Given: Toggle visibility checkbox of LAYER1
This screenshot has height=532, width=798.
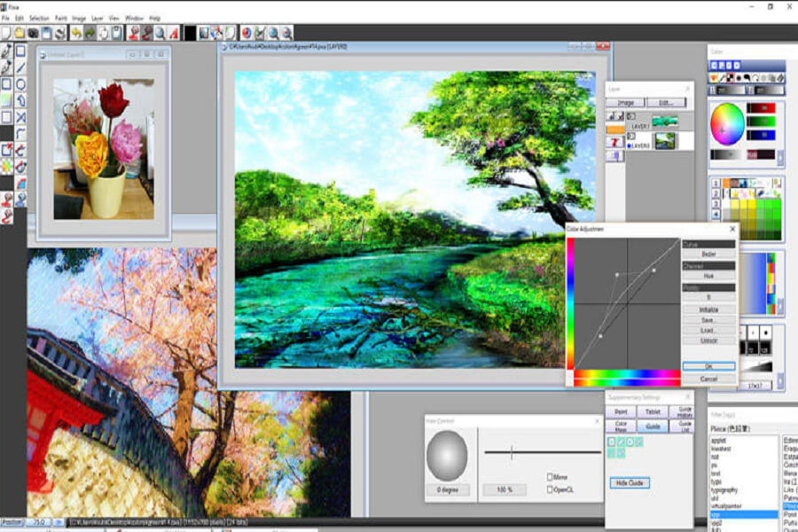Looking at the screenshot, I should [631, 116].
